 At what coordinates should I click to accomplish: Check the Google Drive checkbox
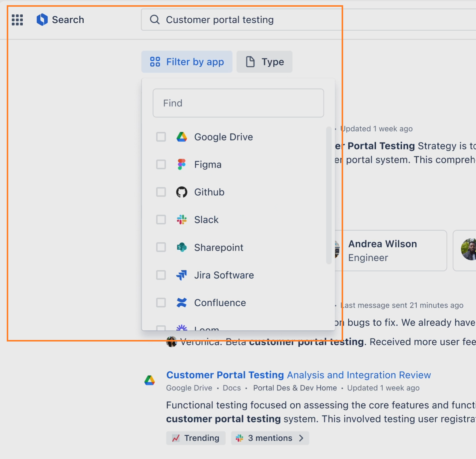pos(161,137)
